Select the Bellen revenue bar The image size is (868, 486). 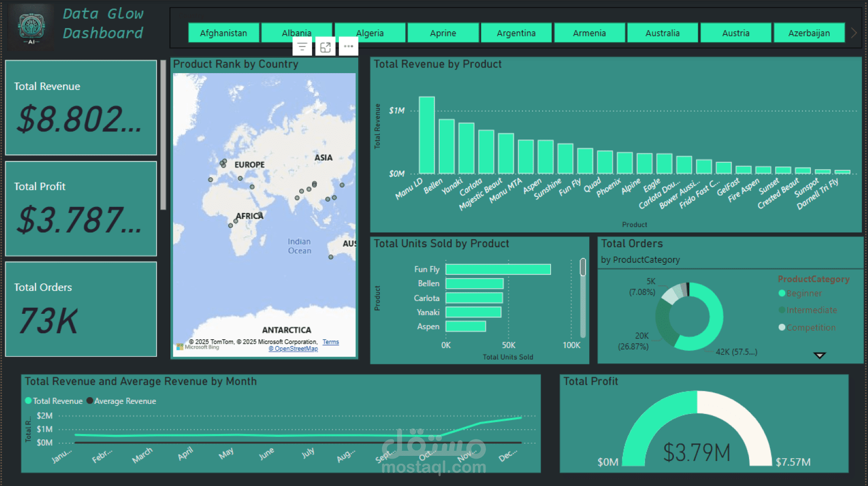(x=447, y=147)
